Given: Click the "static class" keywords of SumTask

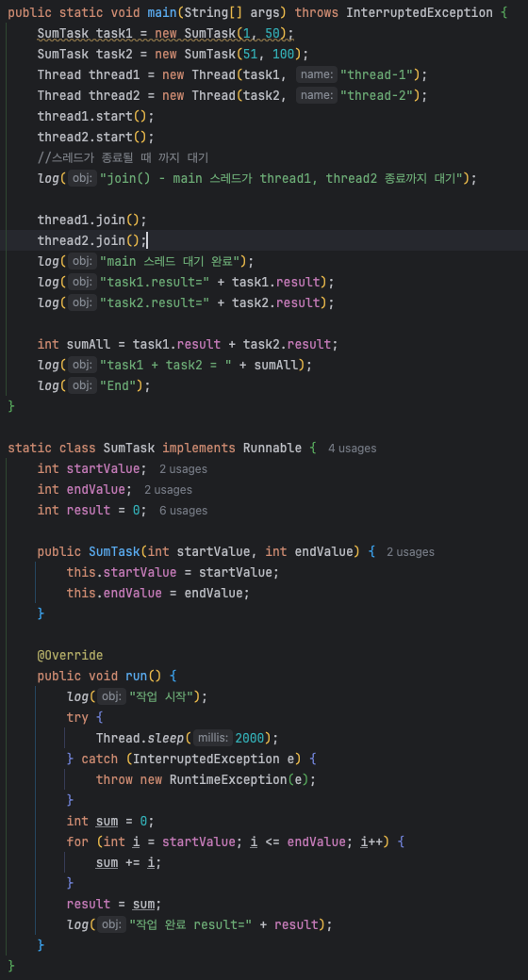Looking at the screenshot, I should (52, 449).
